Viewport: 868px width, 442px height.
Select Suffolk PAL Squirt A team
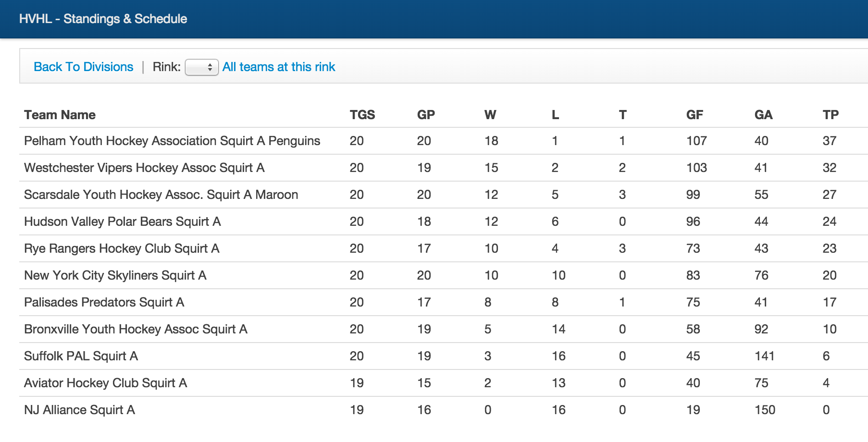pyautogui.click(x=81, y=356)
